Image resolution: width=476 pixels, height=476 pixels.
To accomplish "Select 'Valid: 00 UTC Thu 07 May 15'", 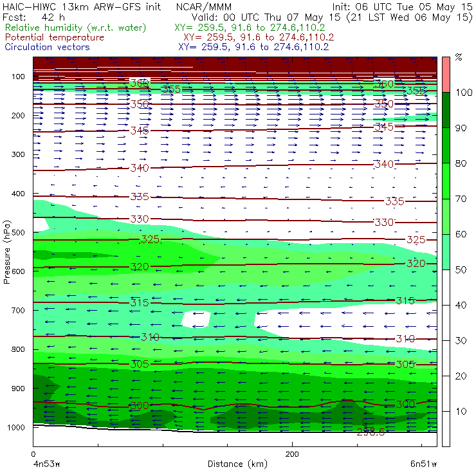I will point(267,17).
